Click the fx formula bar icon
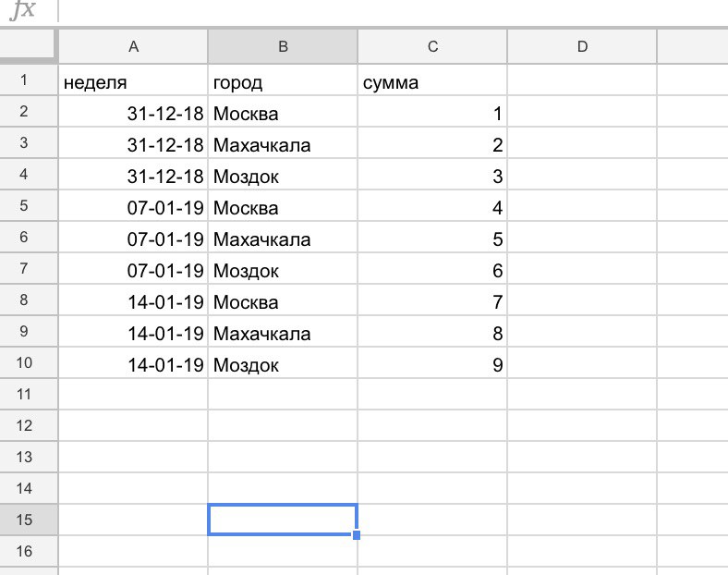Viewport: 728px width, 575px height. (x=22, y=9)
